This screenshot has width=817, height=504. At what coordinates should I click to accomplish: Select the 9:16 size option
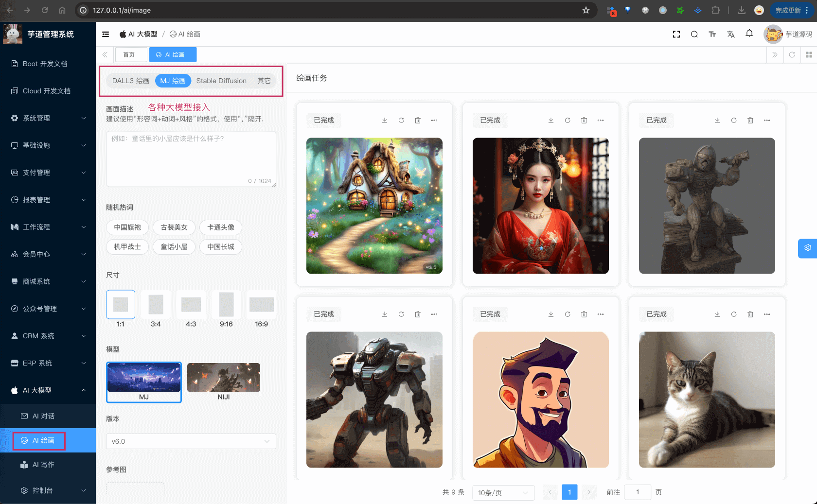pos(226,304)
